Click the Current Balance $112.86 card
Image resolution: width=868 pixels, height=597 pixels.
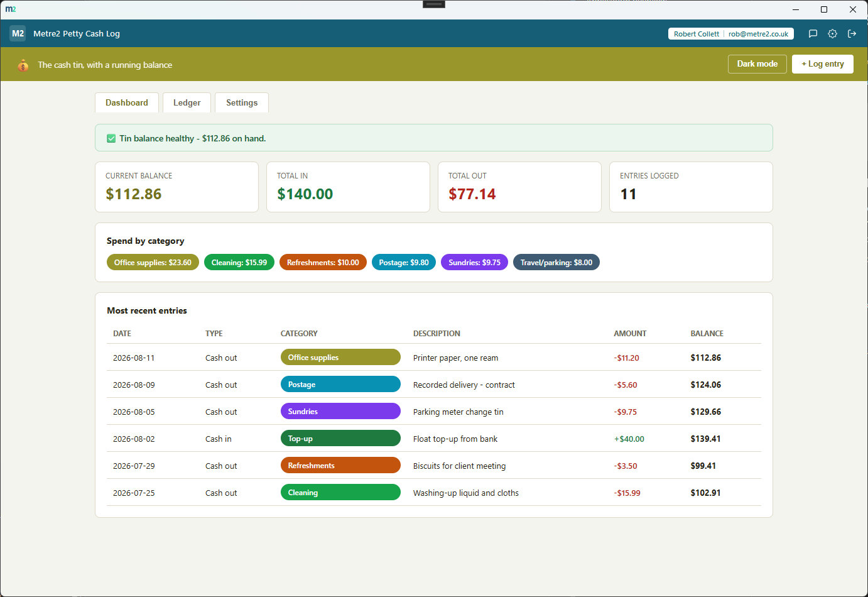pyautogui.click(x=176, y=187)
